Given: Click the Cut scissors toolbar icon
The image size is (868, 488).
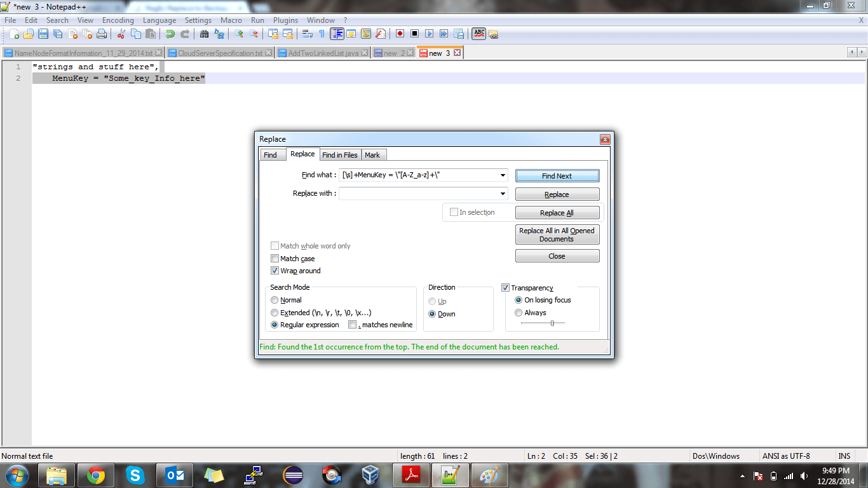Looking at the screenshot, I should coord(121,34).
